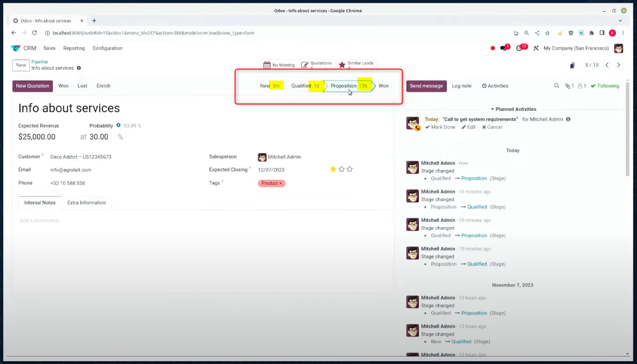
Task: Click the gear next to Info about services
Action: pos(79,68)
